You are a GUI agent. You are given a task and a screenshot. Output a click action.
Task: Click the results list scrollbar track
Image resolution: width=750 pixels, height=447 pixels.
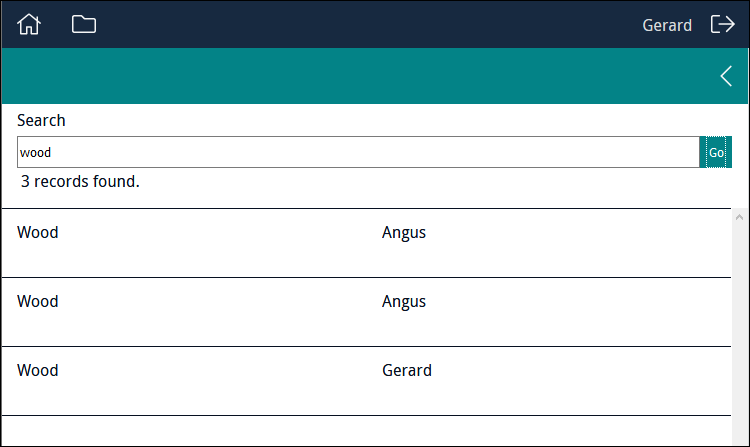click(739, 330)
